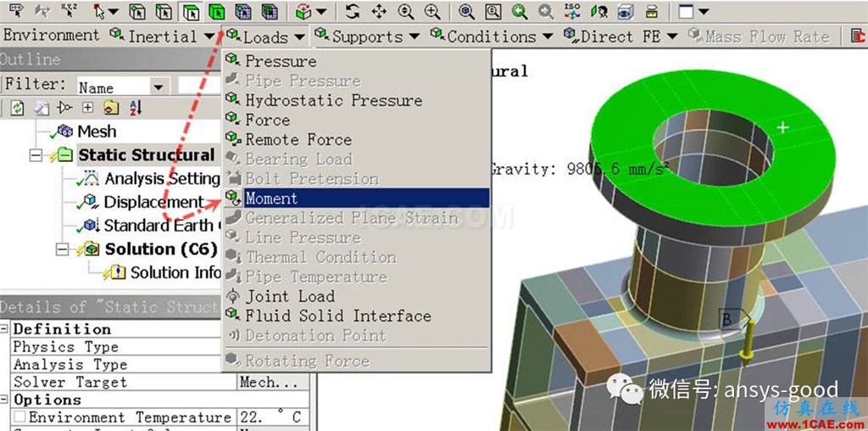Click Environment Temperature value 22. °C
The height and width of the screenshot is (431, 868).
[x=273, y=417]
